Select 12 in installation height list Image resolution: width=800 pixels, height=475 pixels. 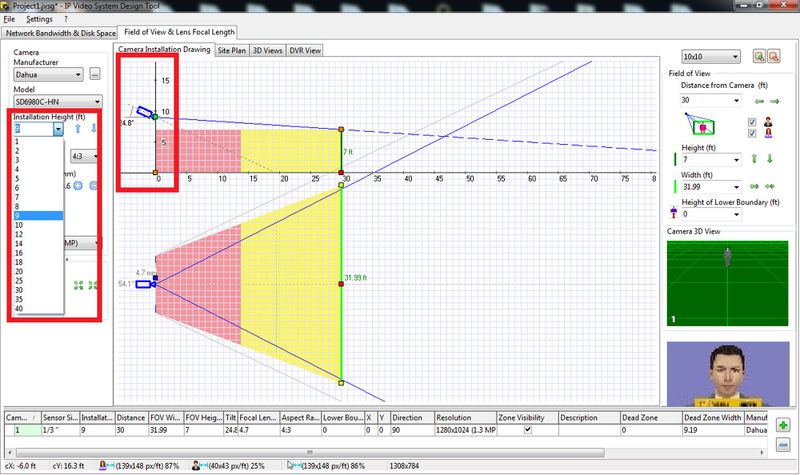18,234
